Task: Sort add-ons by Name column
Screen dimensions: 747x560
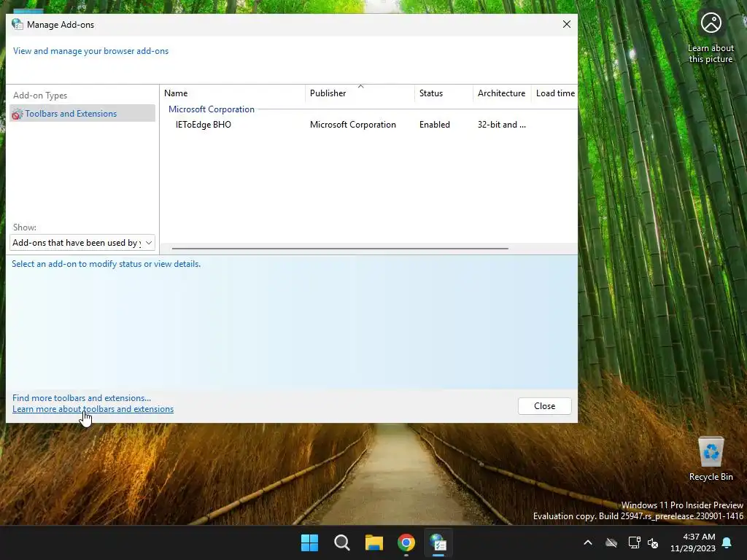Action: tap(233, 93)
